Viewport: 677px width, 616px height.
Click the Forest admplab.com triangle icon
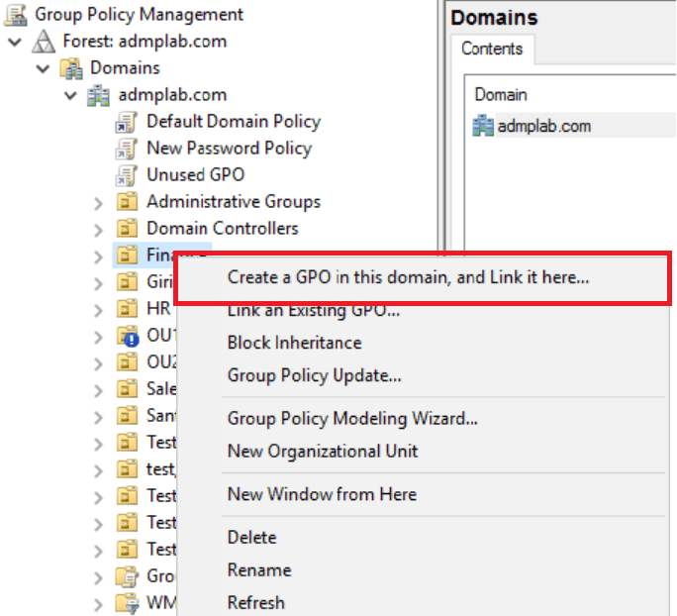pyautogui.click(x=44, y=42)
